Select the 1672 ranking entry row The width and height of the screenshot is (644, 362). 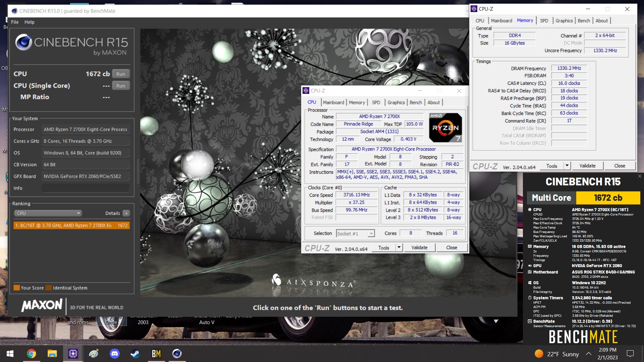coord(71,226)
